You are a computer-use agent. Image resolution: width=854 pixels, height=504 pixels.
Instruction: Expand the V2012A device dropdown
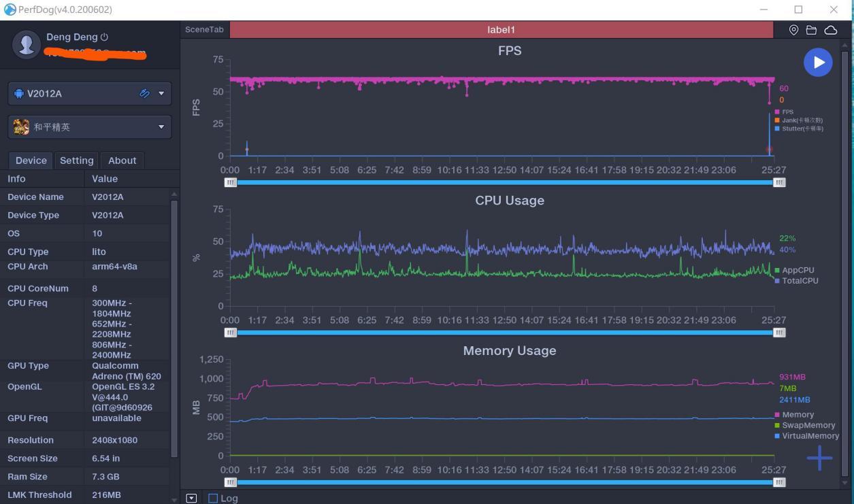click(161, 93)
